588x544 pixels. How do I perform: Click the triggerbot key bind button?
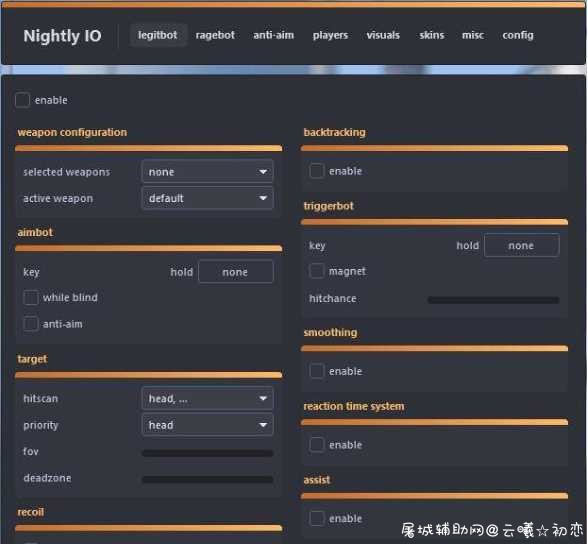[x=522, y=245]
